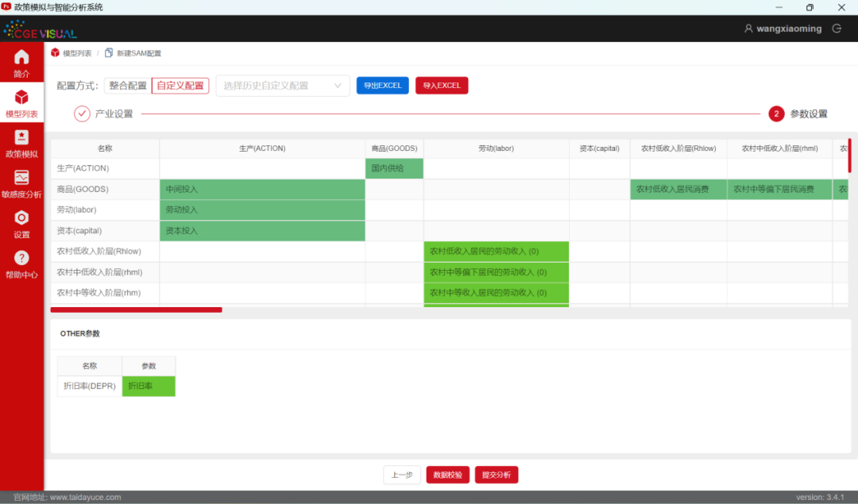Click 农村中等偏下居民的劳动收入 (0) cell
Screen dimensions: 858x504
[x=497, y=272]
